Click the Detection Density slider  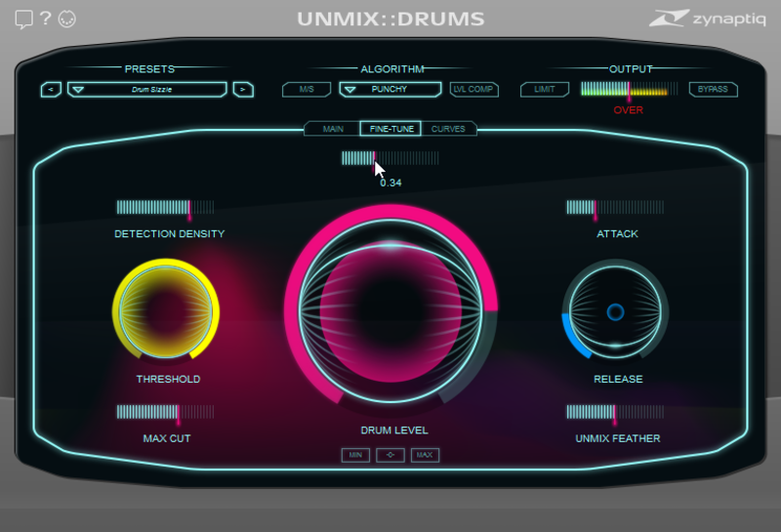165,207
